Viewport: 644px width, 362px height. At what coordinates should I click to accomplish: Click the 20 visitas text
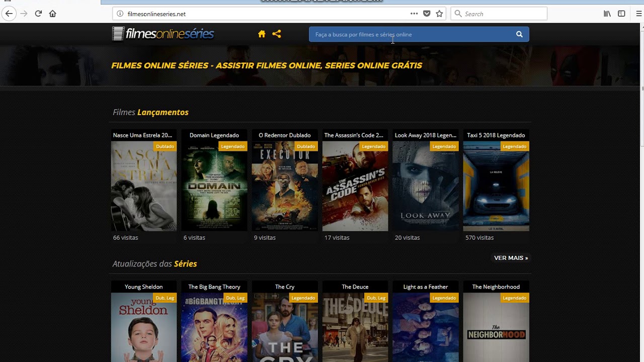coord(407,238)
